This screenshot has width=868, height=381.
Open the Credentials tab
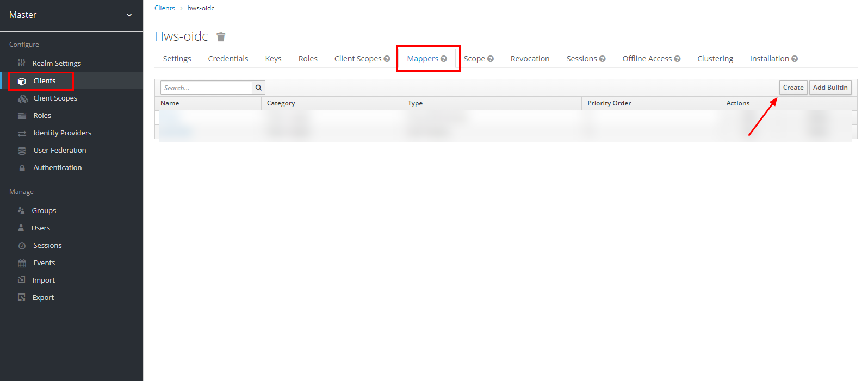click(x=228, y=59)
